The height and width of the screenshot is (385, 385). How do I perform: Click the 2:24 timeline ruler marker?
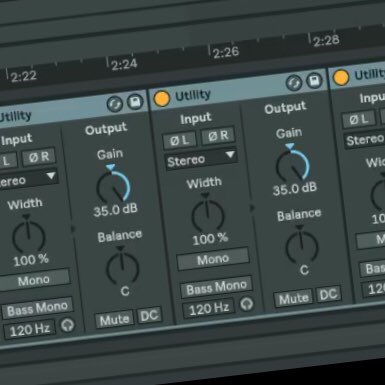[124, 64]
